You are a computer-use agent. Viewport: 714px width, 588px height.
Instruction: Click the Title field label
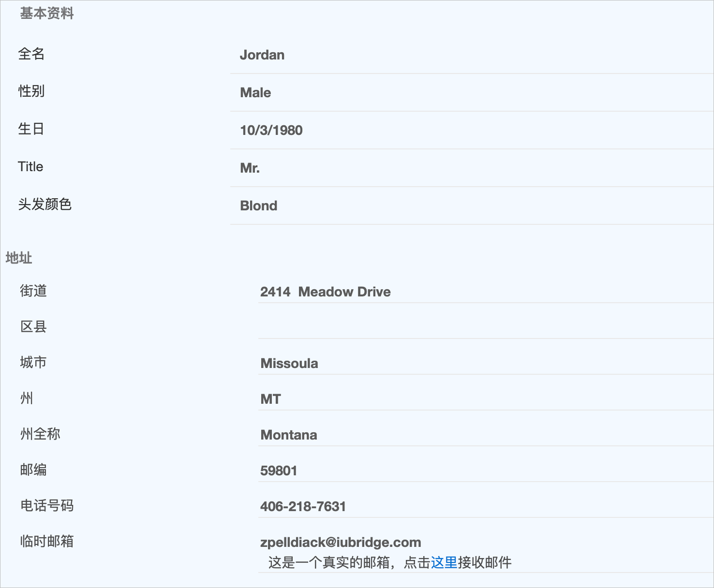[x=30, y=167]
